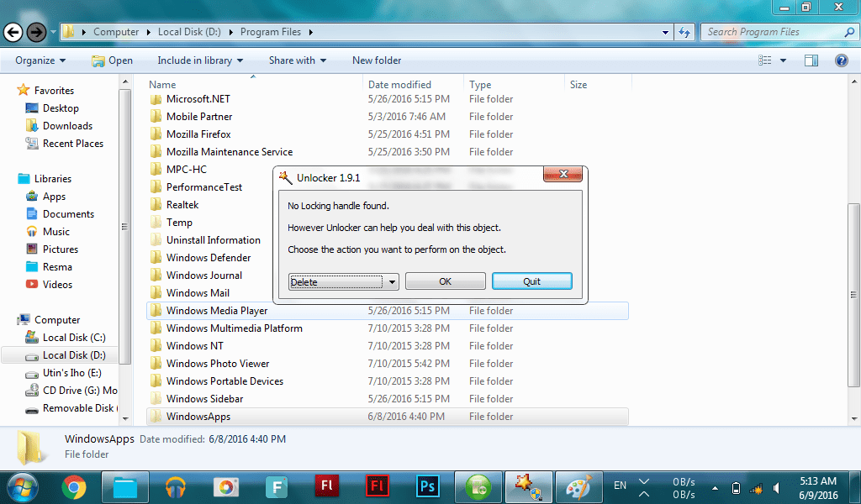This screenshot has height=504, width=861.
Task: Open the Windows Start button
Action: point(23,487)
